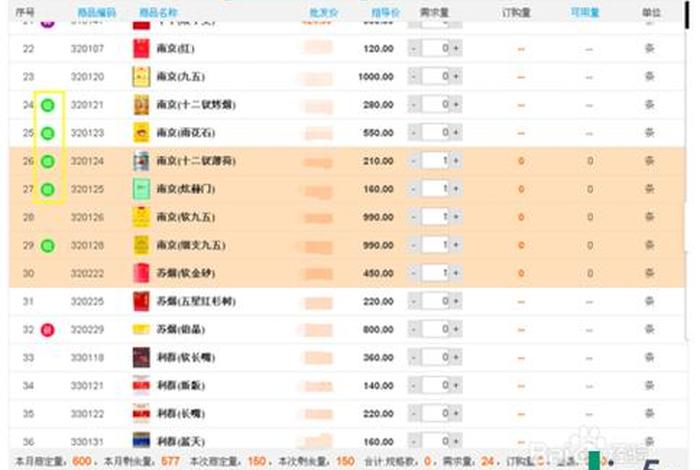Screen dimensions: 700x470
Task: Click the green badge on row 24
Action: point(48,105)
